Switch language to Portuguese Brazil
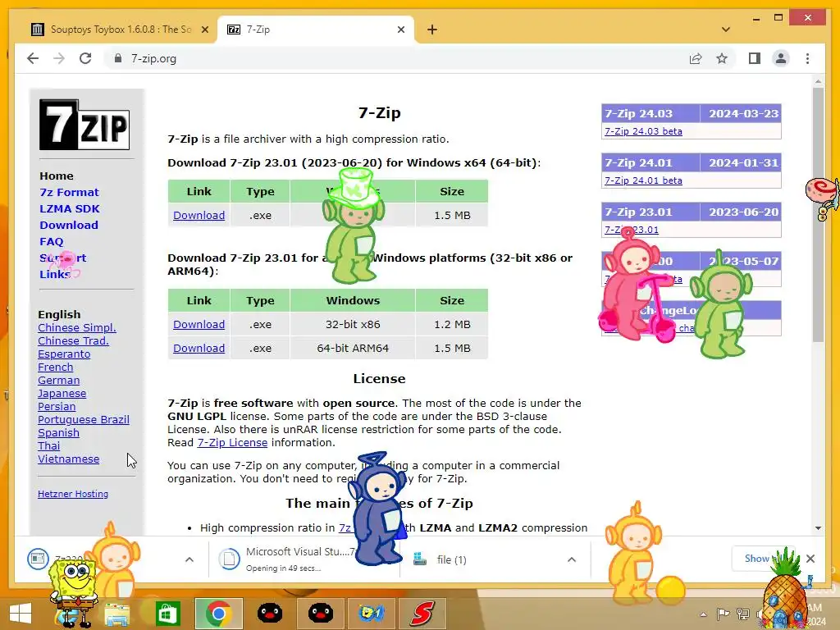Image resolution: width=840 pixels, height=630 pixels. click(x=83, y=419)
